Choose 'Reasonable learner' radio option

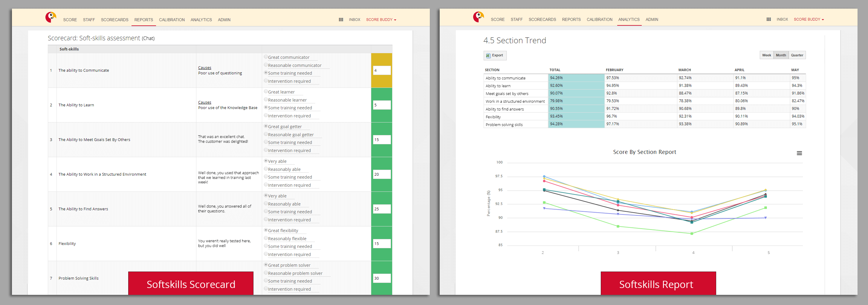click(x=266, y=100)
